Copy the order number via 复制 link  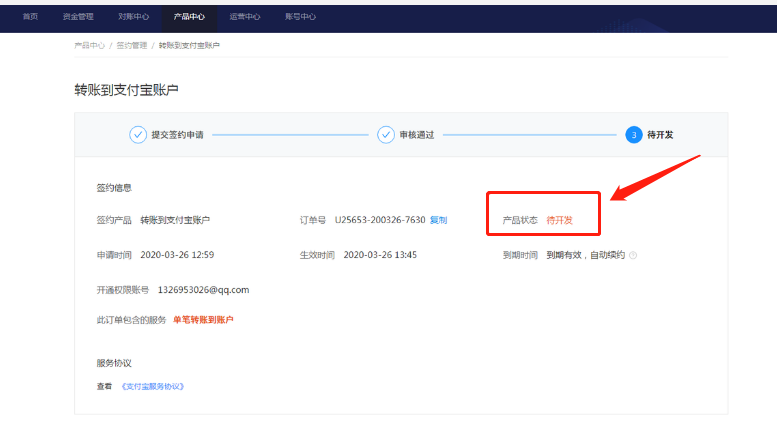pos(439,219)
